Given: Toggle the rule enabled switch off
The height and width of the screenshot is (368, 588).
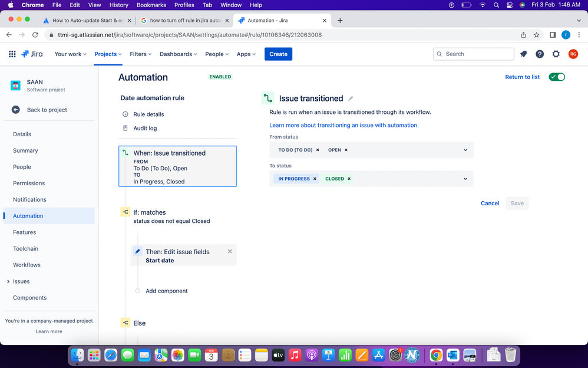Looking at the screenshot, I should 557,77.
